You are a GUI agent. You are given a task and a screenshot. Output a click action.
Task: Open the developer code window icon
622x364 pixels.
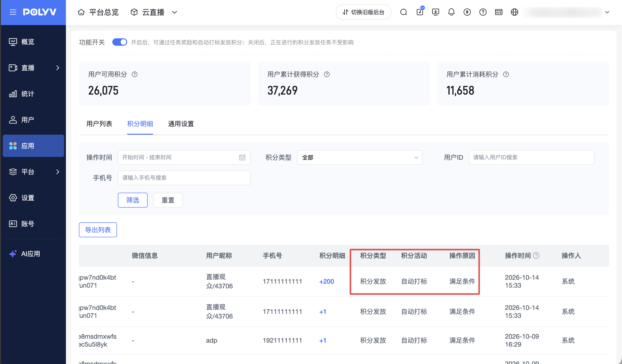coord(499,12)
